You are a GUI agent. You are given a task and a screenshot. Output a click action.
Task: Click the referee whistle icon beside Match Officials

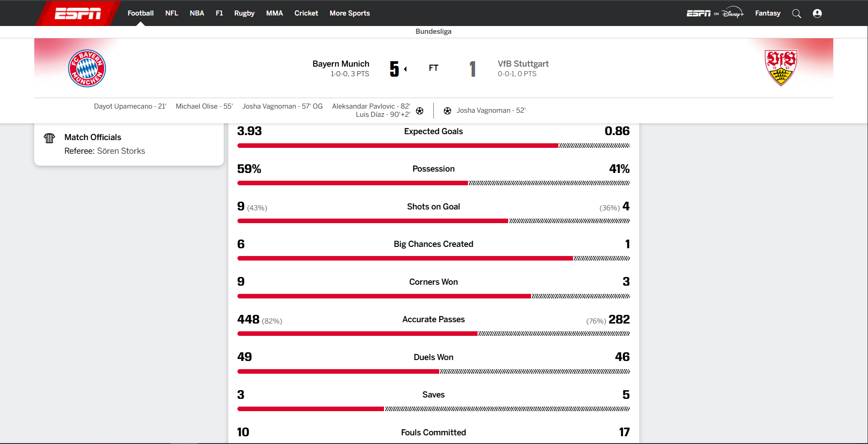click(x=49, y=138)
